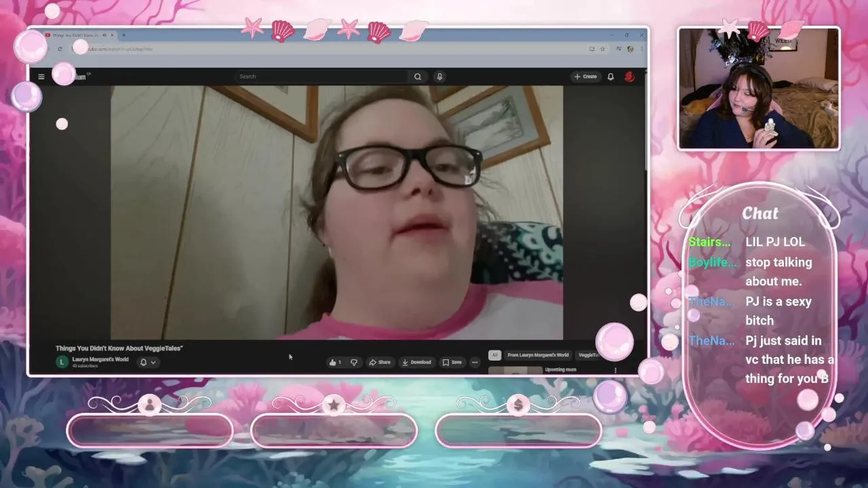Image resolution: width=868 pixels, height=488 pixels.
Task: Focus the YouTube Search field
Action: coord(322,77)
